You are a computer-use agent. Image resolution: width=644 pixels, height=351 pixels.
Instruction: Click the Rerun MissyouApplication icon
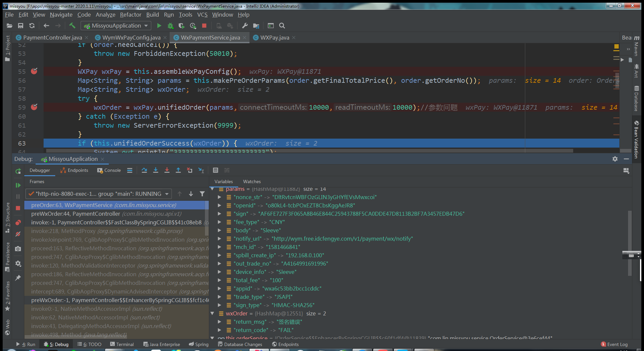18,171
